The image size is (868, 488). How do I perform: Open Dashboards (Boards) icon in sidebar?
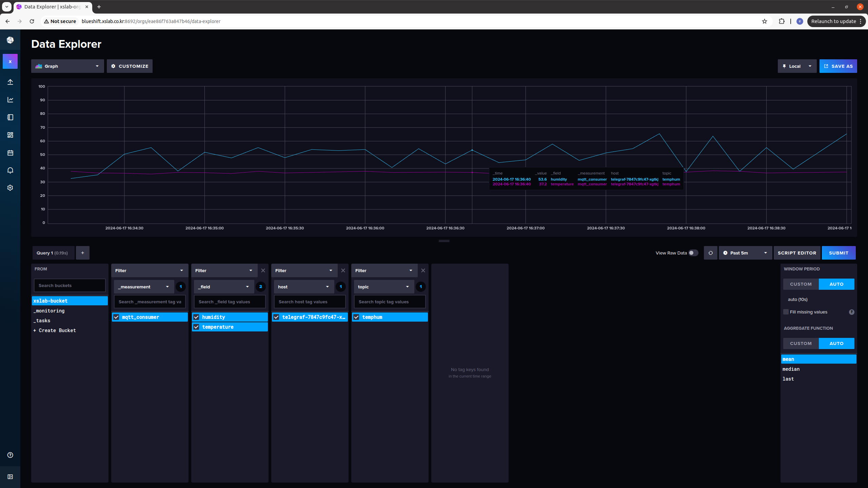click(10, 135)
